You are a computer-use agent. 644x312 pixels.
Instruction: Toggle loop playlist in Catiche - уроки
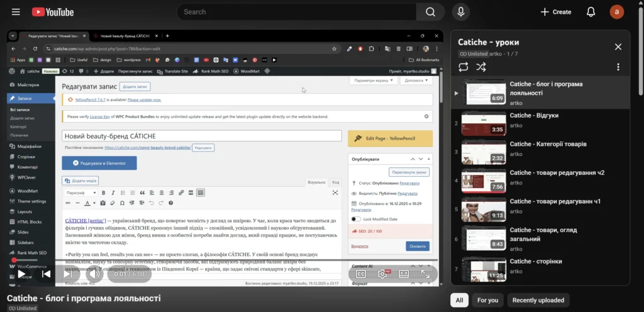pyautogui.click(x=464, y=67)
